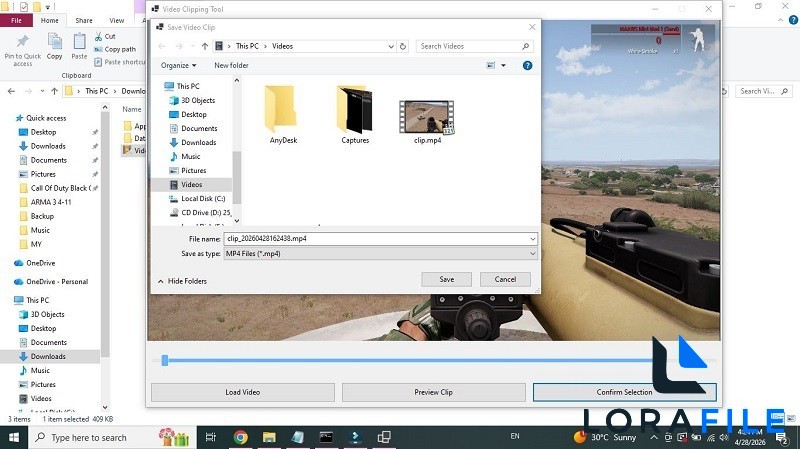Viewport: 800px width, 449px height.
Task: Collapse folder pane with Hide Folders
Action: pos(182,281)
